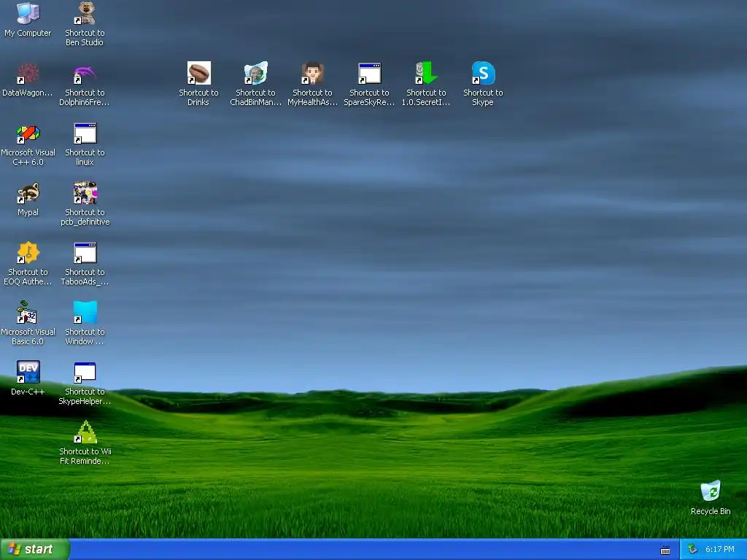The image size is (747, 560).
Task: Click the Shortcut to SkypeHelper icon
Action: click(85, 373)
